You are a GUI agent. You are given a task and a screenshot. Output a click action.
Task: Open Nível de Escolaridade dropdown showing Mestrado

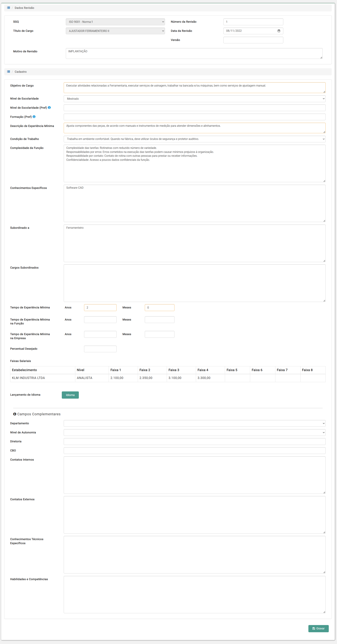[x=194, y=99]
